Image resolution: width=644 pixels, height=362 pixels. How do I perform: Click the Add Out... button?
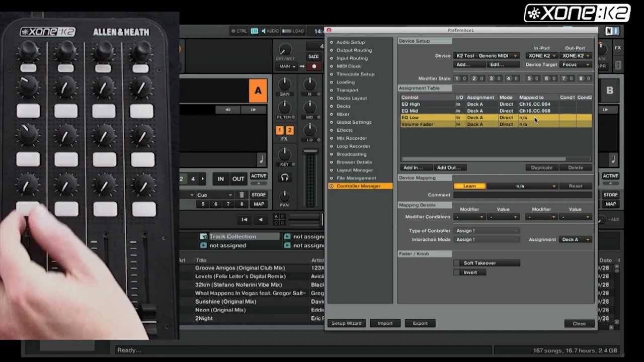tap(451, 168)
